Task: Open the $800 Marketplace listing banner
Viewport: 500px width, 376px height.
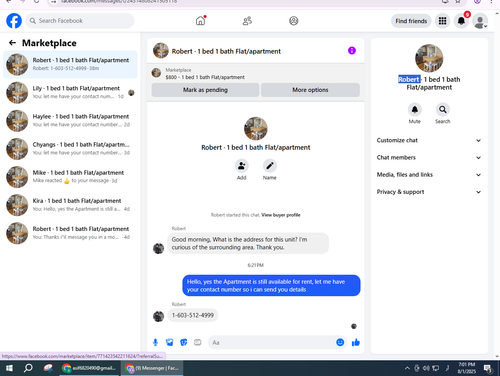Action: point(255,74)
